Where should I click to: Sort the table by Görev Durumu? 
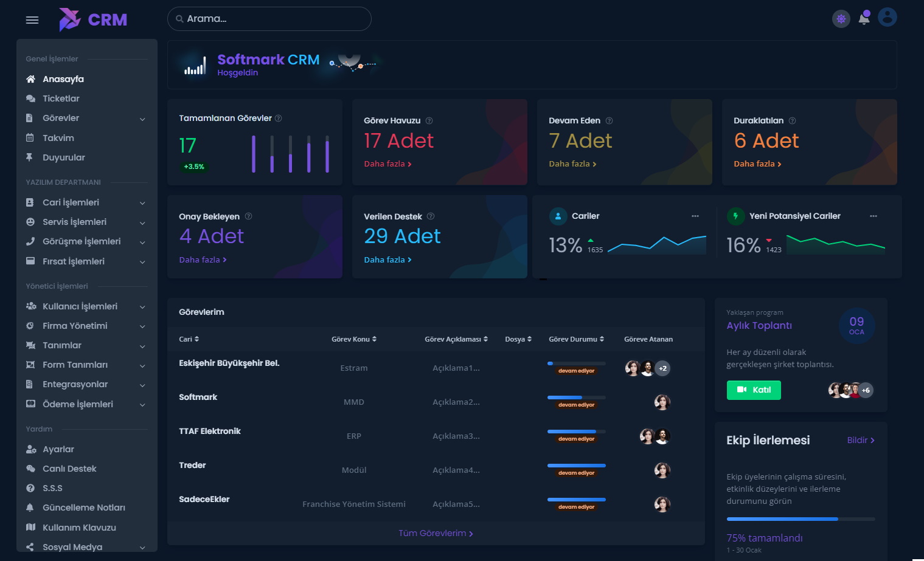pos(576,339)
